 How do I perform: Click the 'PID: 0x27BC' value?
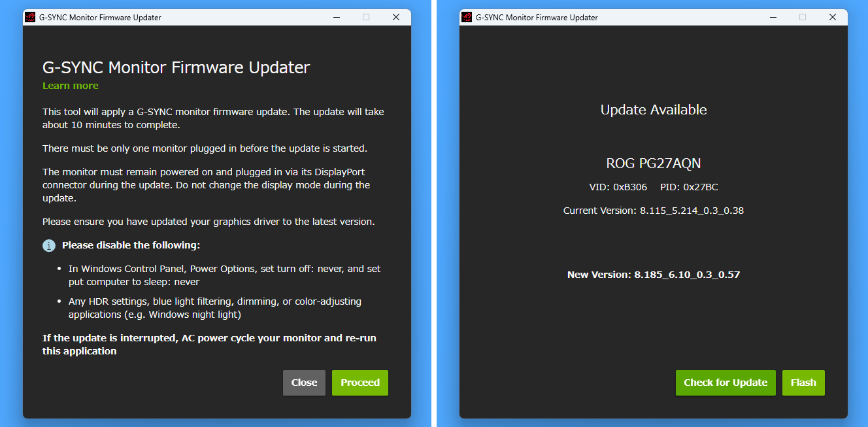(689, 187)
